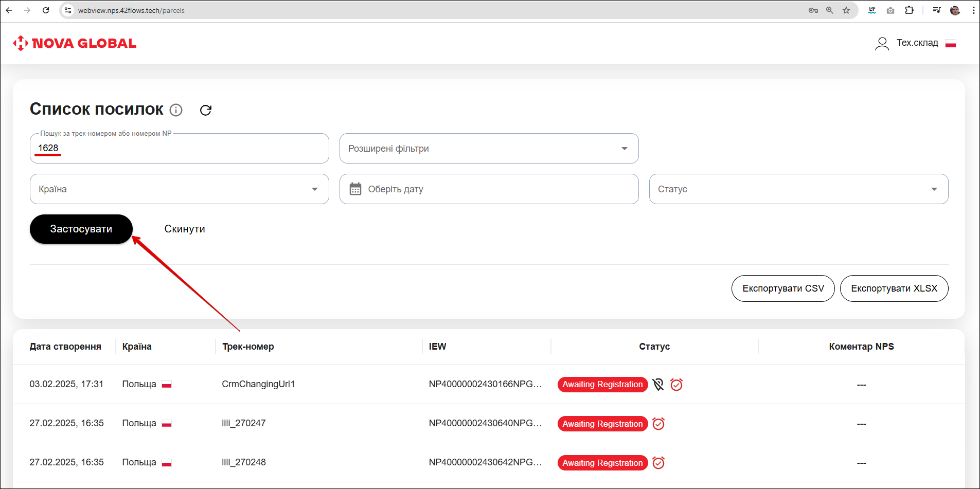The width and height of the screenshot is (980, 489).
Task: Sort by the Дата створення column header
Action: 65,347
